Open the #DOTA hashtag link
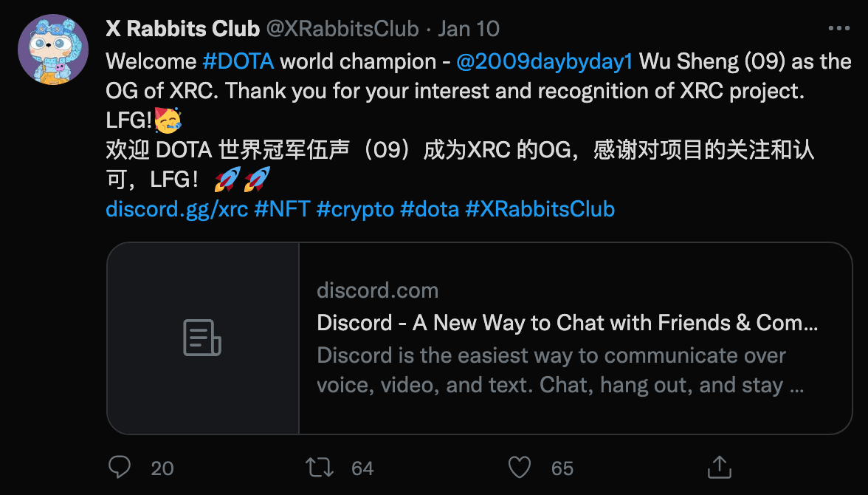This screenshot has width=868, height=495. (x=238, y=61)
